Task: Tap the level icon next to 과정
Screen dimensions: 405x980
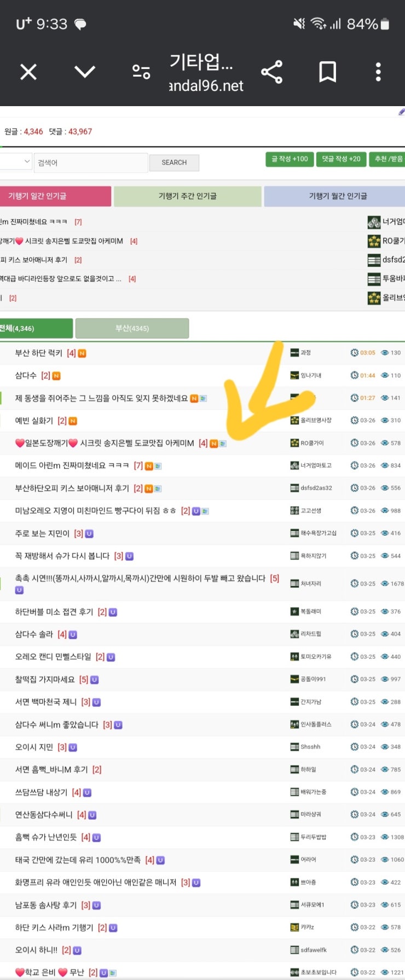Action: 294,353
